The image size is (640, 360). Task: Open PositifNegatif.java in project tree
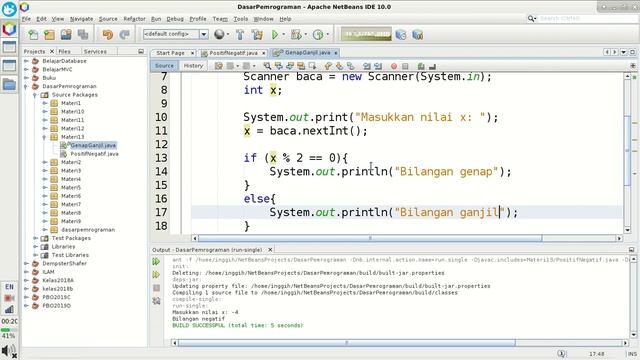(94, 154)
